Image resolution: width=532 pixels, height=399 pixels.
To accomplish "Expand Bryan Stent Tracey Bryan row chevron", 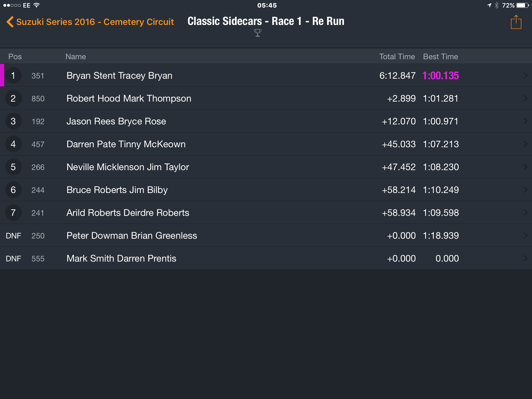I will [x=525, y=75].
